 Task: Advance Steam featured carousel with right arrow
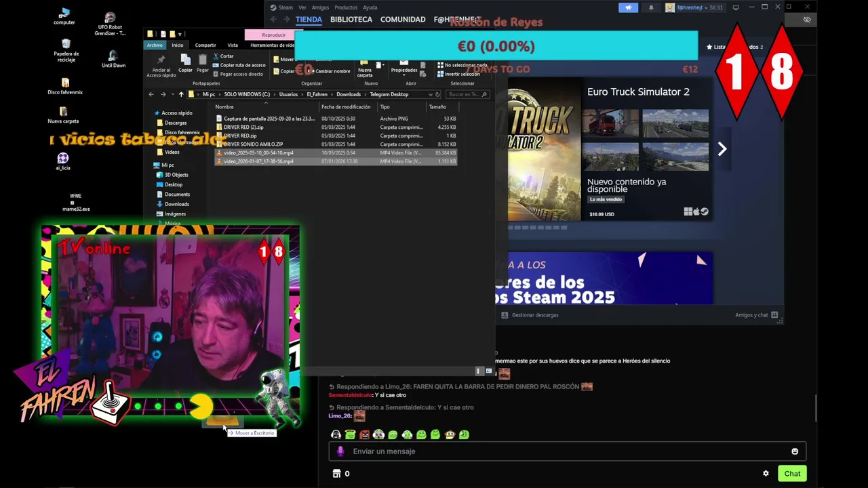click(x=722, y=149)
